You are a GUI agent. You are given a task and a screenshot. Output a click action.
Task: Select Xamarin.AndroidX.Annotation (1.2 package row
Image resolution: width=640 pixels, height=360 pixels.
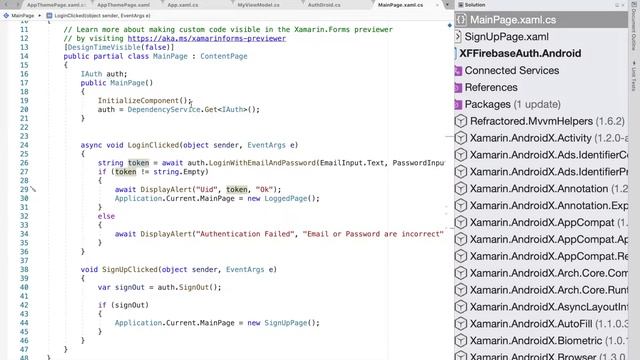point(541,189)
